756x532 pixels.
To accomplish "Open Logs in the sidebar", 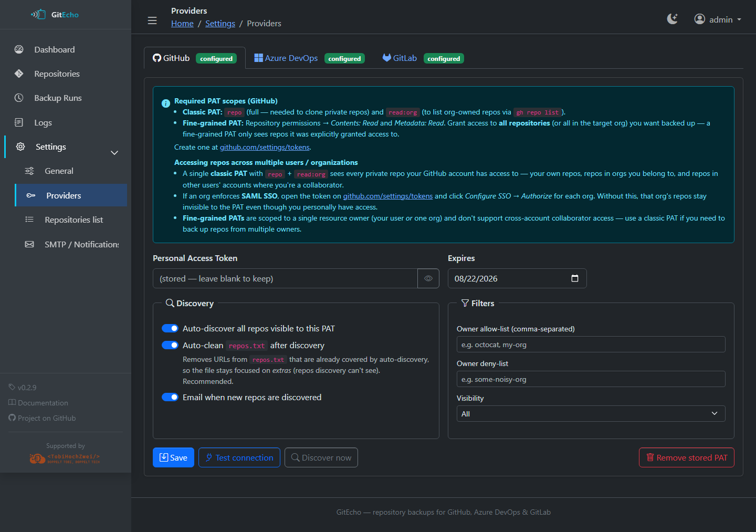I will pos(43,123).
